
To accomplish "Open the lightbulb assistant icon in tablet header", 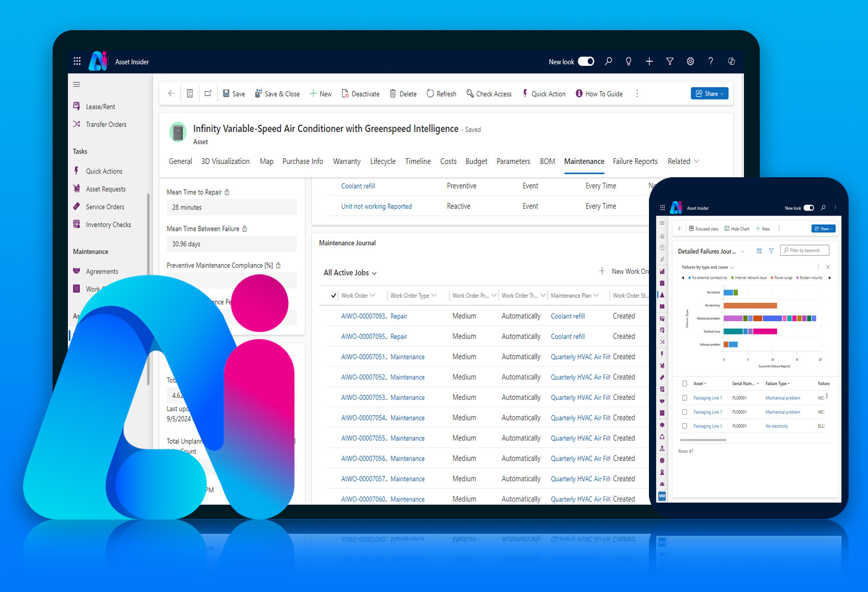I will 629,61.
